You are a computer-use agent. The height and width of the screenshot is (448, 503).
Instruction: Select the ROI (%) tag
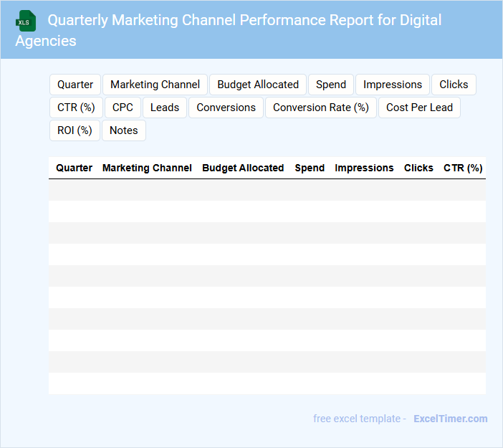pyautogui.click(x=75, y=130)
